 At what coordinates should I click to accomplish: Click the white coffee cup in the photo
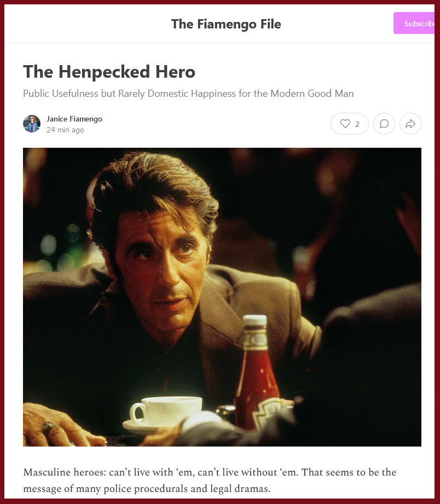165,412
